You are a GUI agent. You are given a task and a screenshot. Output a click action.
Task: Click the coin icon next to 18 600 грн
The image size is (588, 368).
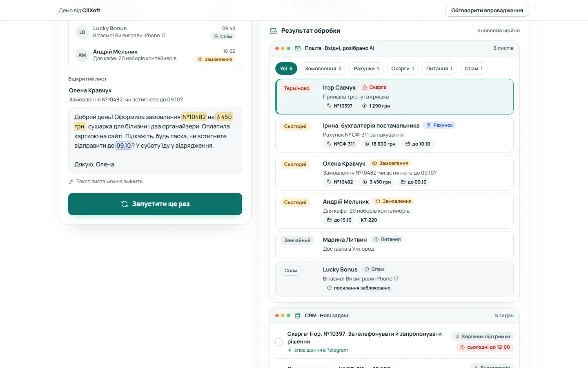click(x=367, y=144)
